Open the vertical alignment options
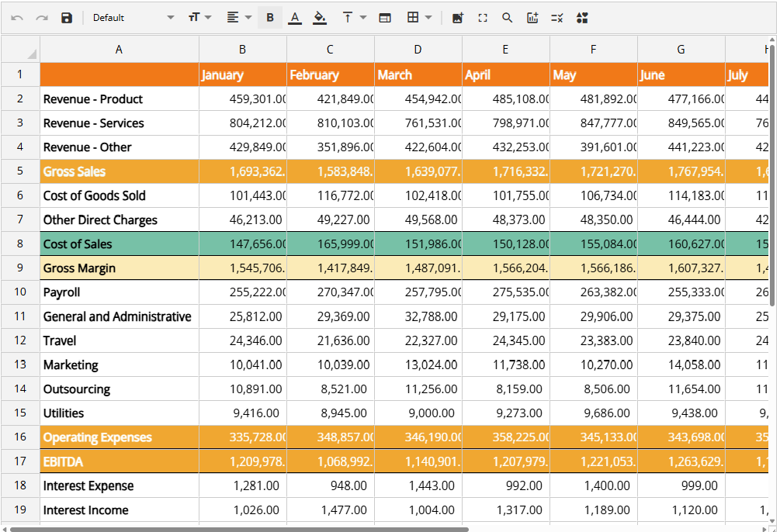Screen dimensions: 780x532 [x=353, y=18]
